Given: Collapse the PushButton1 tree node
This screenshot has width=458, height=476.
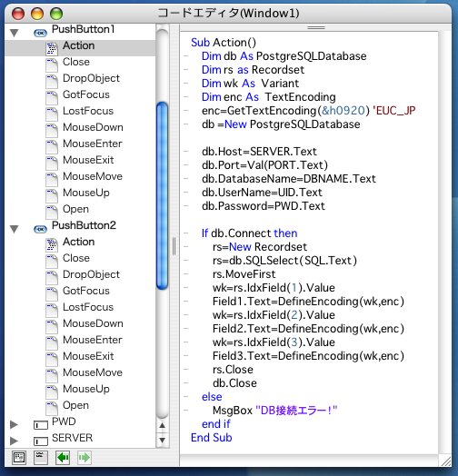Looking at the screenshot, I should coord(15,33).
